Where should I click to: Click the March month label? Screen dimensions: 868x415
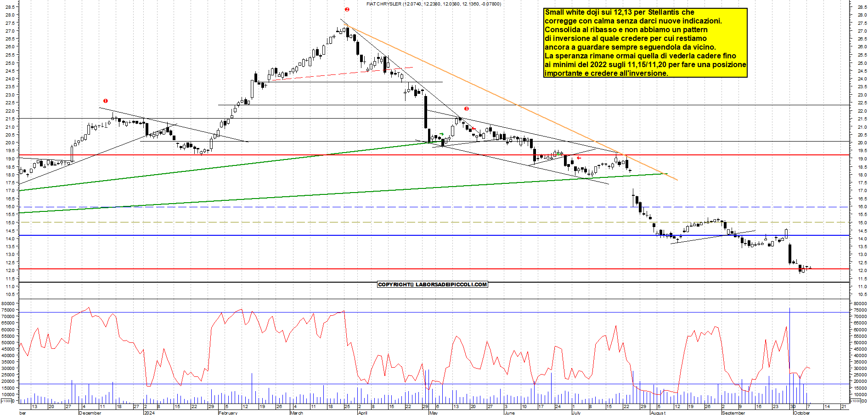pos(297,413)
